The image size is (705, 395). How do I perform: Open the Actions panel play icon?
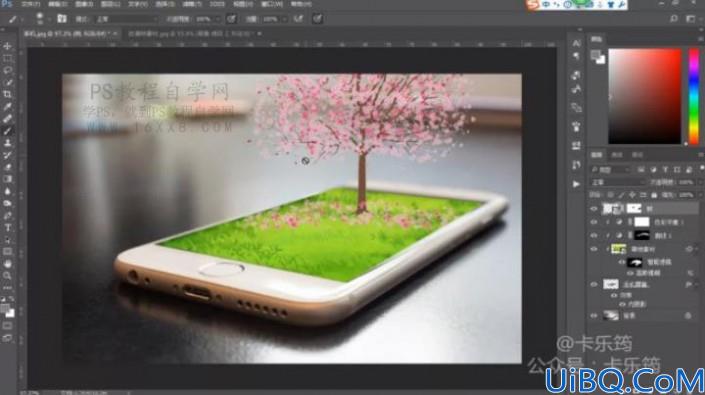tap(576, 184)
